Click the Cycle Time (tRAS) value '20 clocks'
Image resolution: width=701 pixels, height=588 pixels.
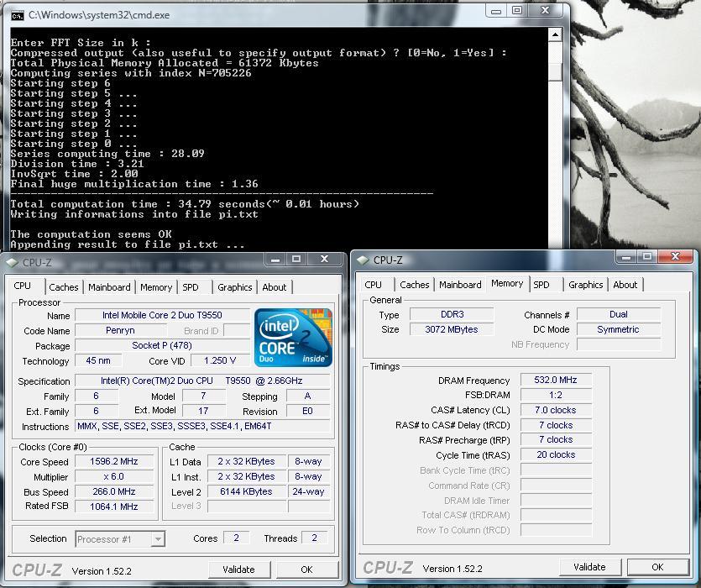556,454
